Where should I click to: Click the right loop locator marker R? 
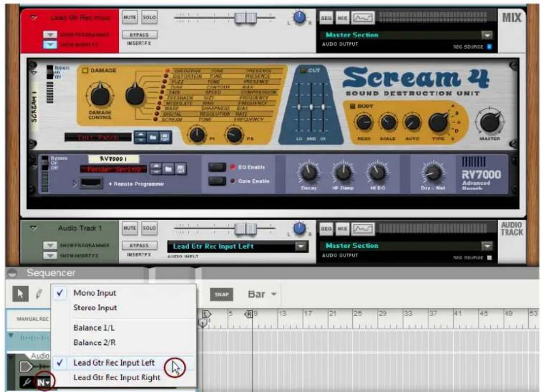pyautogui.click(x=248, y=314)
